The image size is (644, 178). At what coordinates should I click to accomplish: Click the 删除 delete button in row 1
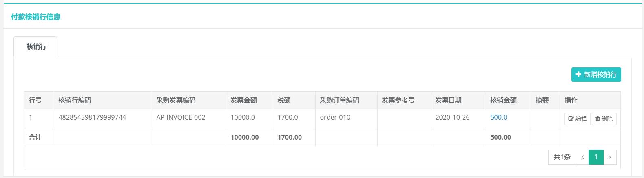604,119
